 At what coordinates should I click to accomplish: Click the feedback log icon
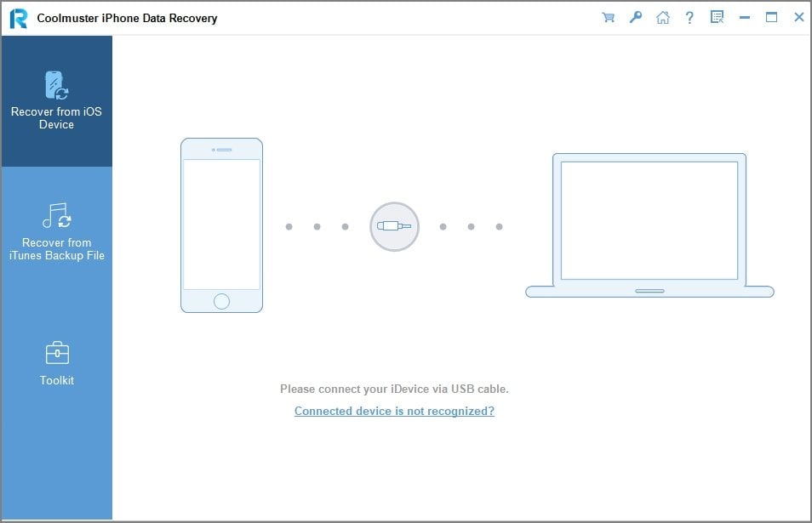717,17
